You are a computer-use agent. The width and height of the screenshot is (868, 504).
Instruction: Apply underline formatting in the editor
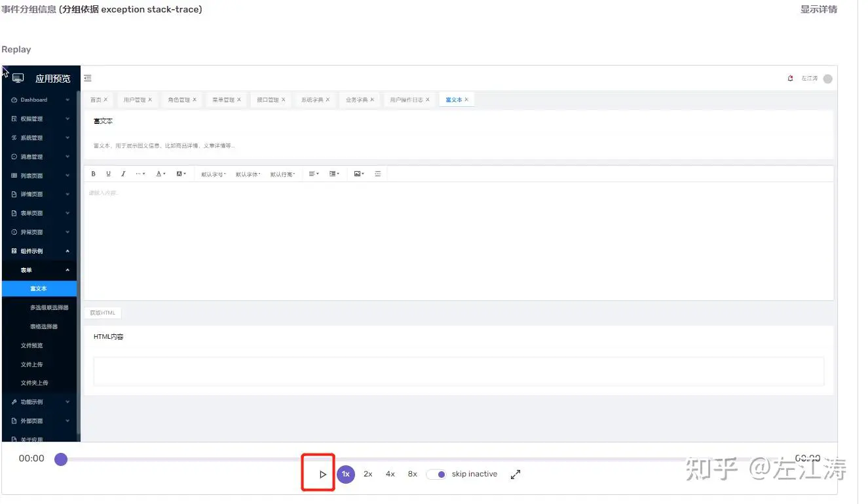click(x=108, y=174)
